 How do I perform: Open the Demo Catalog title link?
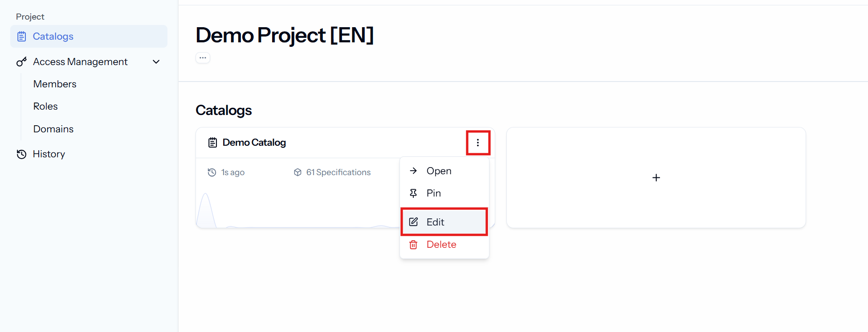coord(254,143)
